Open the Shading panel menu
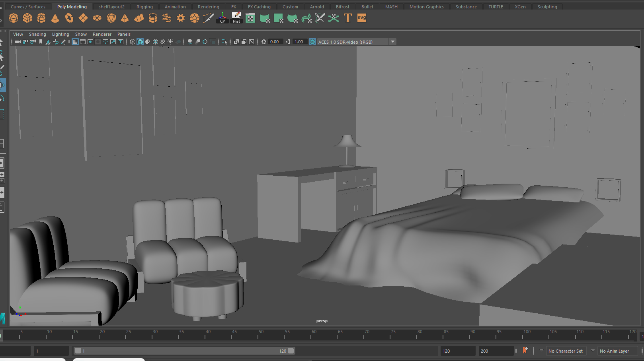 37,34
